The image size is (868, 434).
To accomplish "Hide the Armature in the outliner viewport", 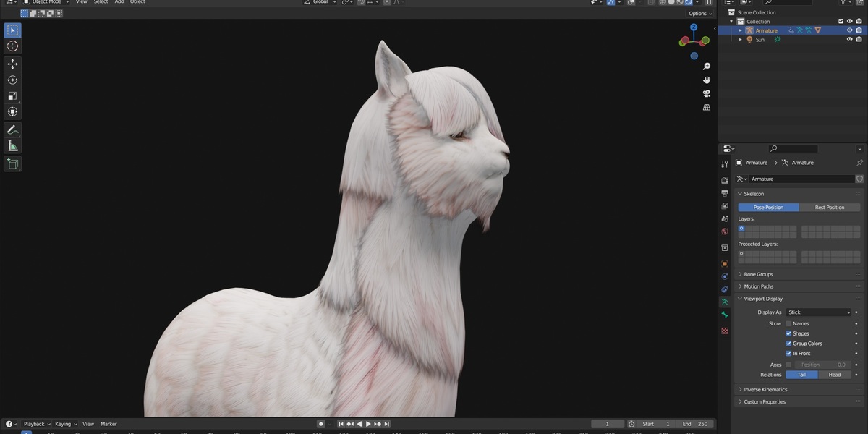I will (850, 30).
